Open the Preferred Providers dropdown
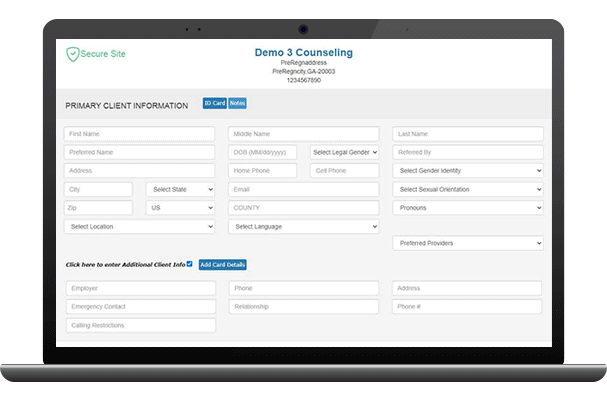Screen dimensions: 607x402 point(467,243)
